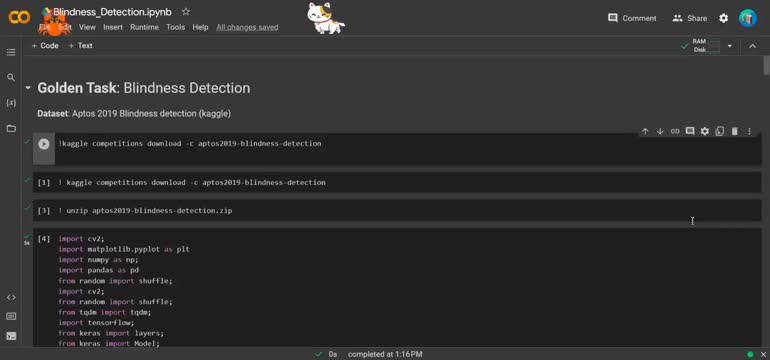Move the selected cell up
This screenshot has height=360, width=770.
[645, 131]
